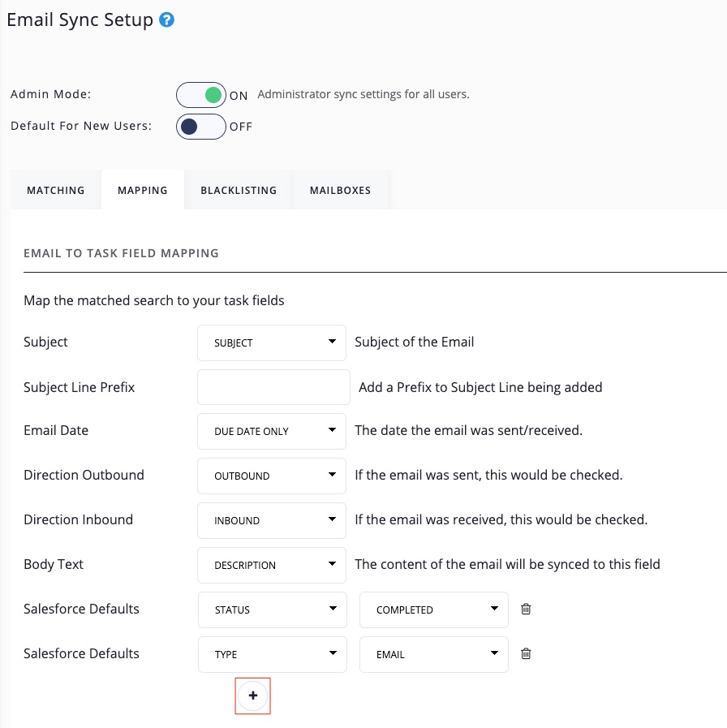Open the Blacklisting tab
This screenshot has width=727, height=728.
point(239,191)
